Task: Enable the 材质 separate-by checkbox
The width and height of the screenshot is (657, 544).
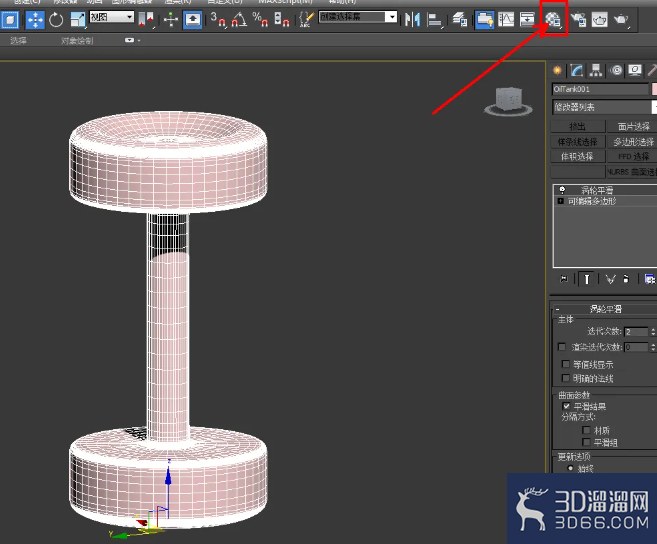Action: (586, 430)
